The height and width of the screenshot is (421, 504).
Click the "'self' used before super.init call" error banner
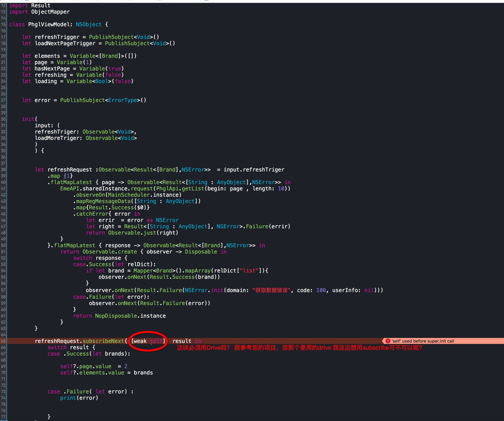click(422, 341)
